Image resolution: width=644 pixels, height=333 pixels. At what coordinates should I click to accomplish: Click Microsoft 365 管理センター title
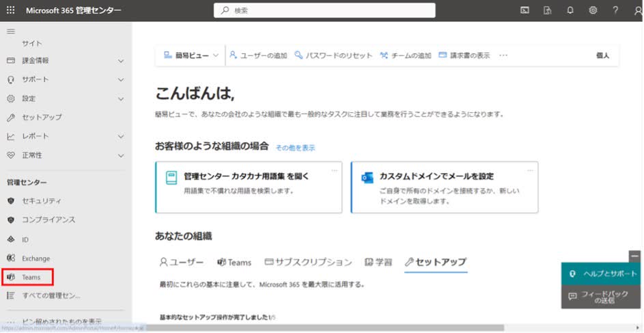74,11
